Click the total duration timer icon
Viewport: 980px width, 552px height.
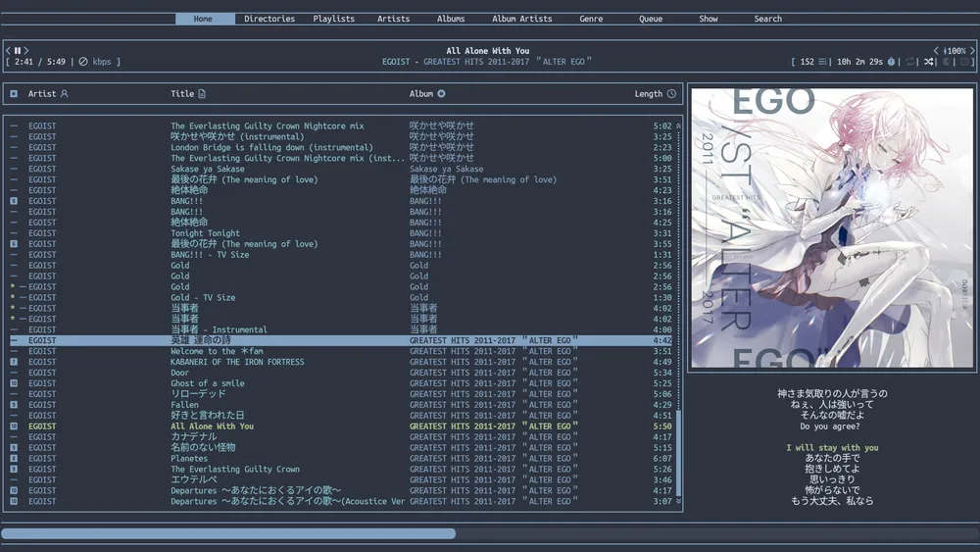pyautogui.click(x=891, y=62)
